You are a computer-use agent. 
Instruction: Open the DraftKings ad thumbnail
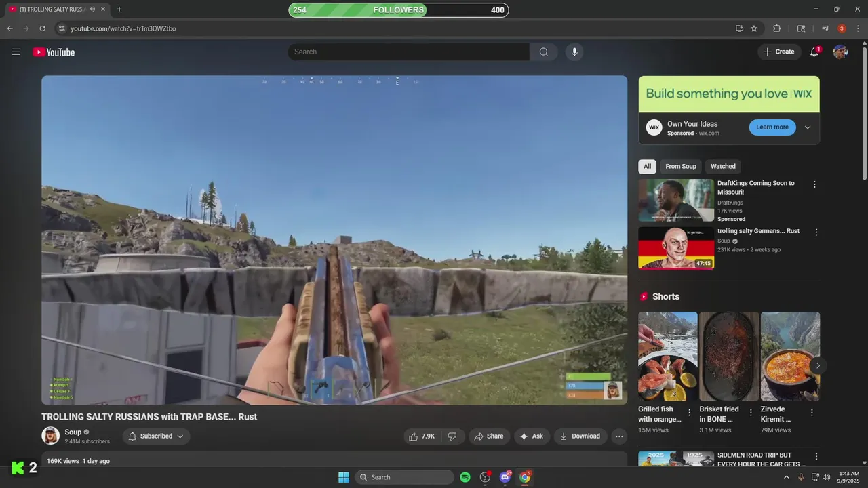point(676,200)
